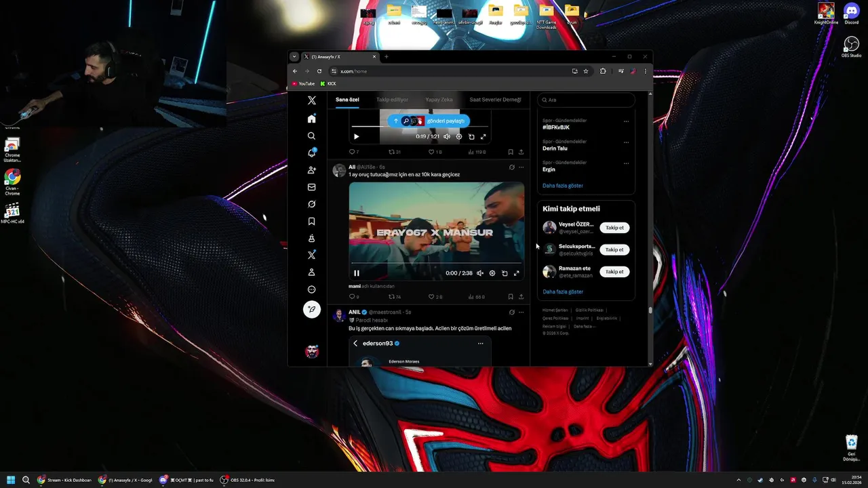Click the compose post button
Image resolution: width=868 pixels, height=488 pixels.
click(x=311, y=310)
